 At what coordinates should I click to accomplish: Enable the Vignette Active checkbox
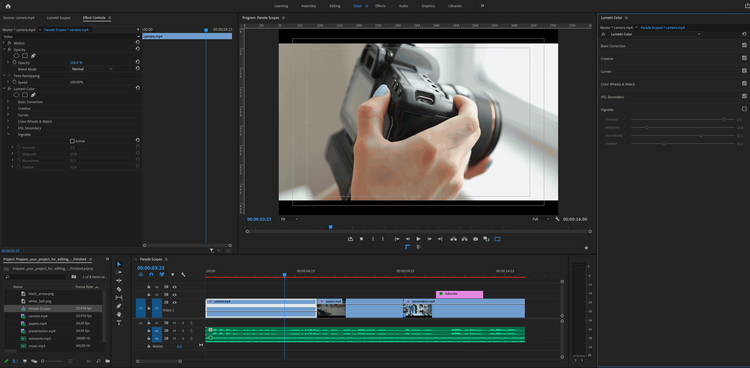(72, 141)
